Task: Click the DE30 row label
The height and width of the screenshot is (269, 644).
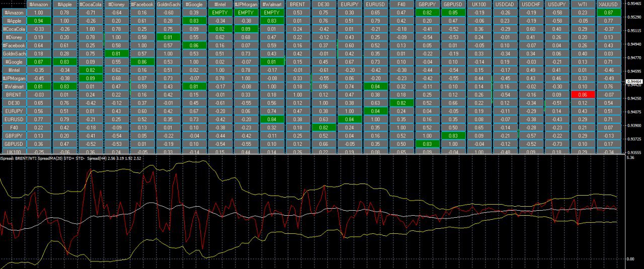Action: click(x=14, y=103)
